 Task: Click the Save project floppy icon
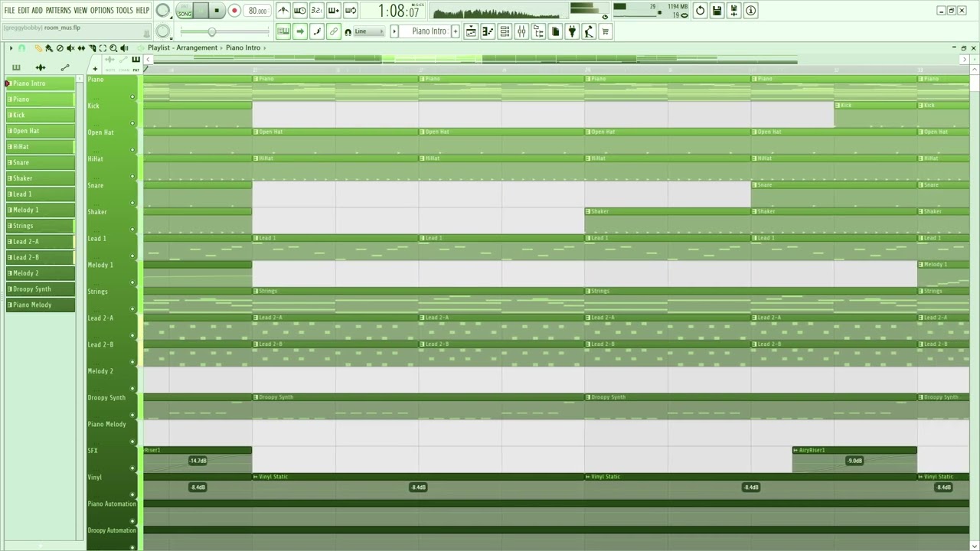pyautogui.click(x=717, y=11)
